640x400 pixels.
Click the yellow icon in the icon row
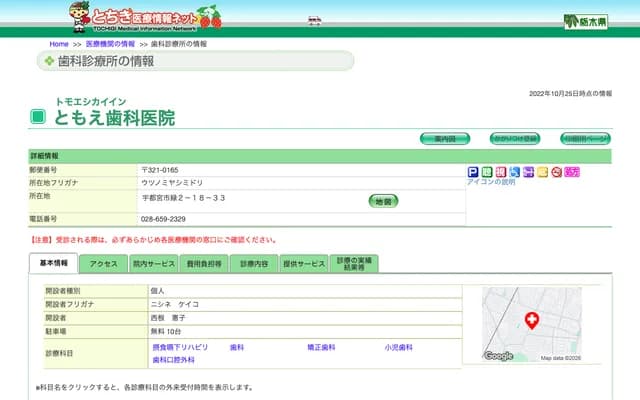tap(542, 172)
